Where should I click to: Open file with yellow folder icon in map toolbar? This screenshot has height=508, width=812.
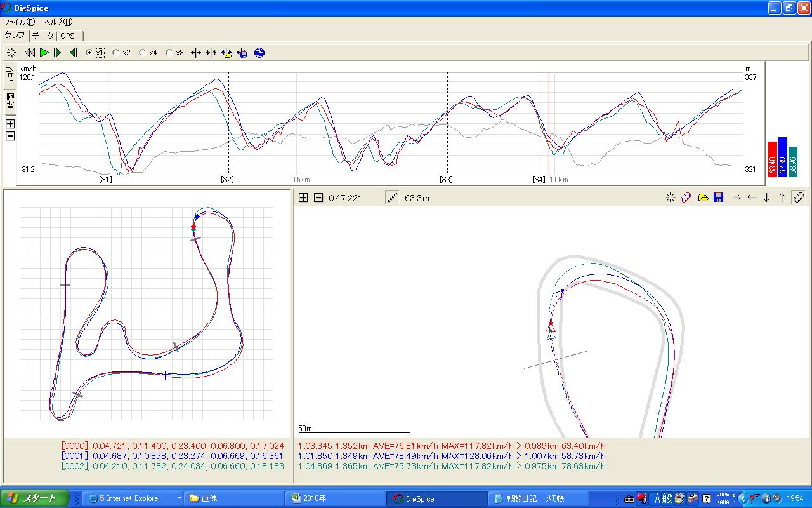pos(703,197)
